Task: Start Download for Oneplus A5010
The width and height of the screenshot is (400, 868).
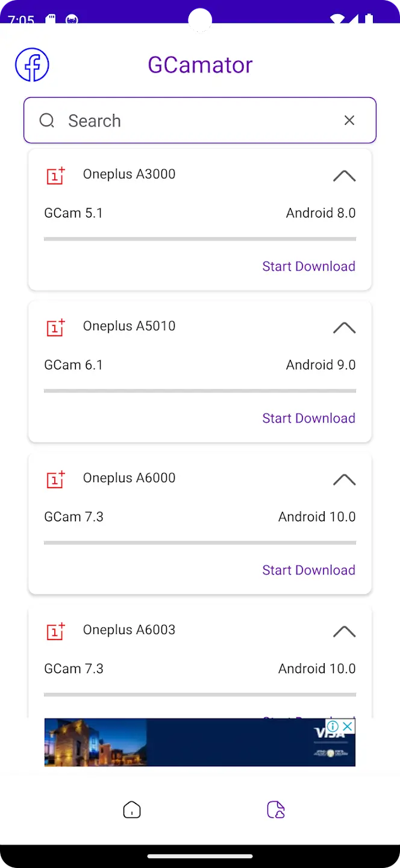Action: [308, 418]
